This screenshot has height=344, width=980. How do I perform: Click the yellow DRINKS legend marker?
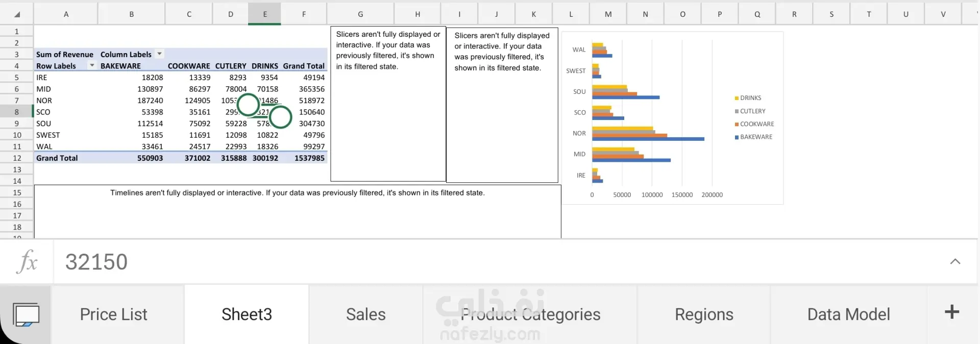[737, 98]
